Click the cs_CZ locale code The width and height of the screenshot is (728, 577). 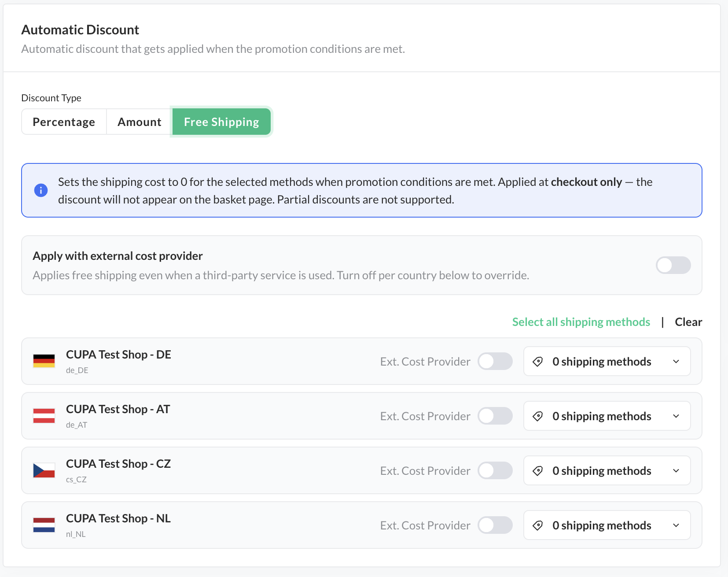[76, 480]
